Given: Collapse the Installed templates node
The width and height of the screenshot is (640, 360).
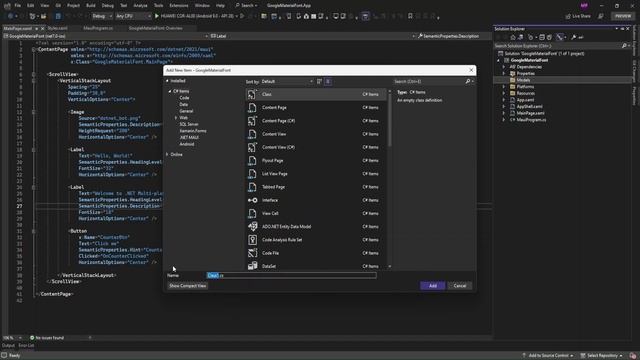Looking at the screenshot, I should (167, 81).
